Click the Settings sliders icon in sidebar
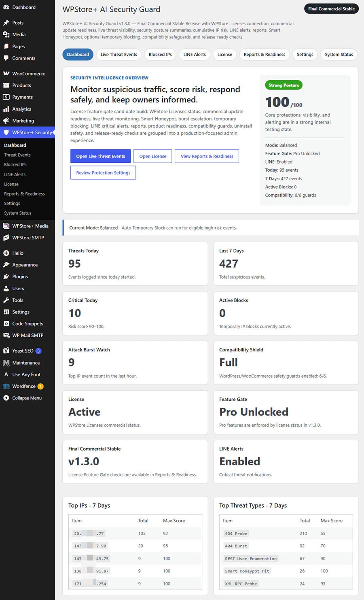 pyautogui.click(x=6, y=312)
